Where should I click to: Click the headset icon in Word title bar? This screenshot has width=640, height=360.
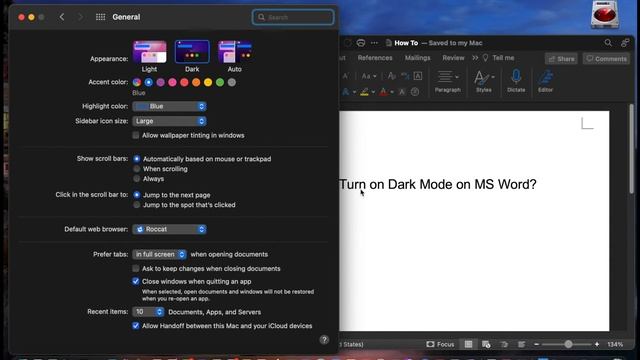point(360,43)
